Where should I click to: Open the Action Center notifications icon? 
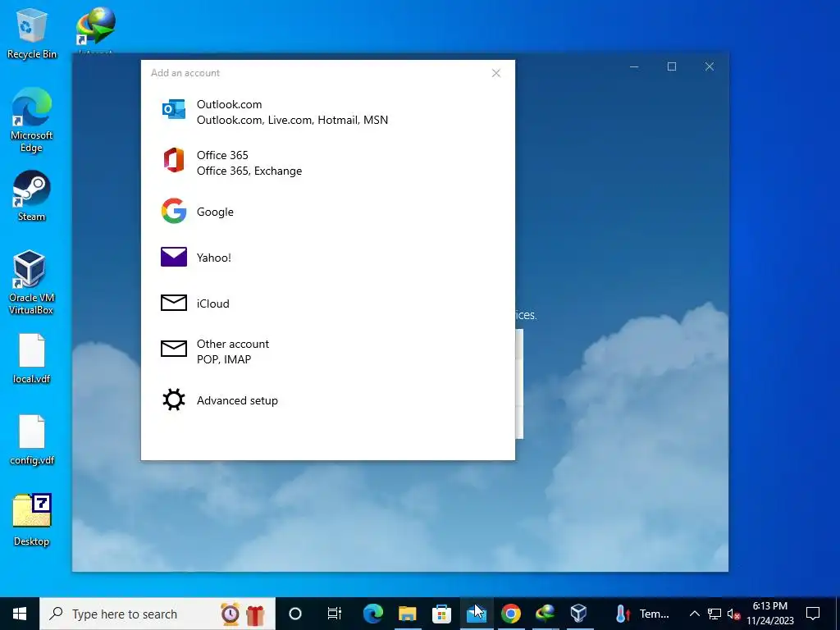click(813, 614)
